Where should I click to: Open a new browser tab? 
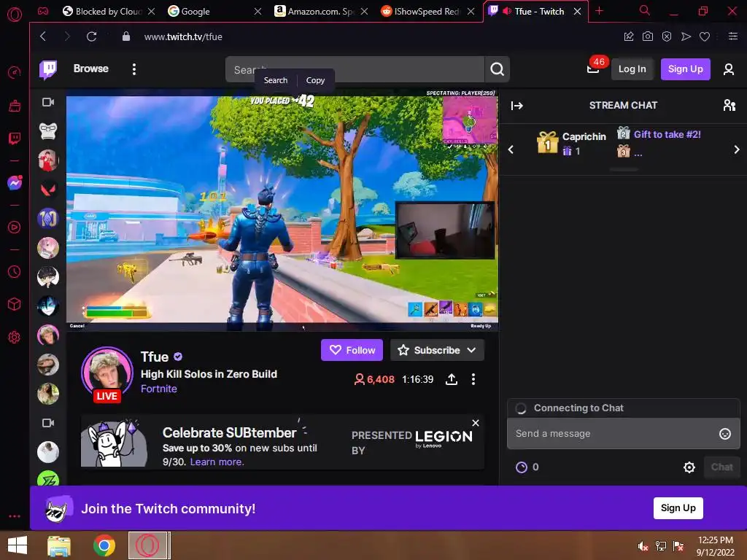pos(599,11)
